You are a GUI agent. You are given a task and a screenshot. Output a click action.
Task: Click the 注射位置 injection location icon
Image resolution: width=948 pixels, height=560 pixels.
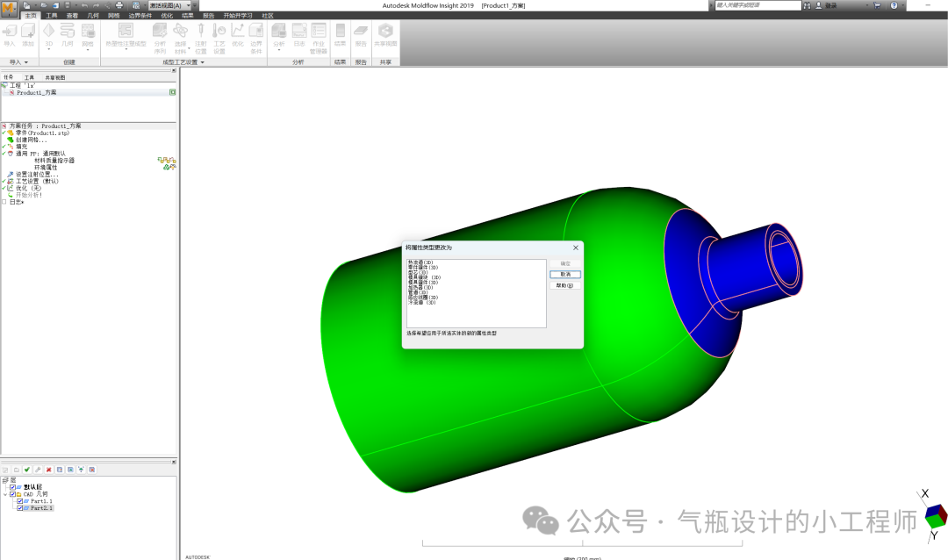201,31
